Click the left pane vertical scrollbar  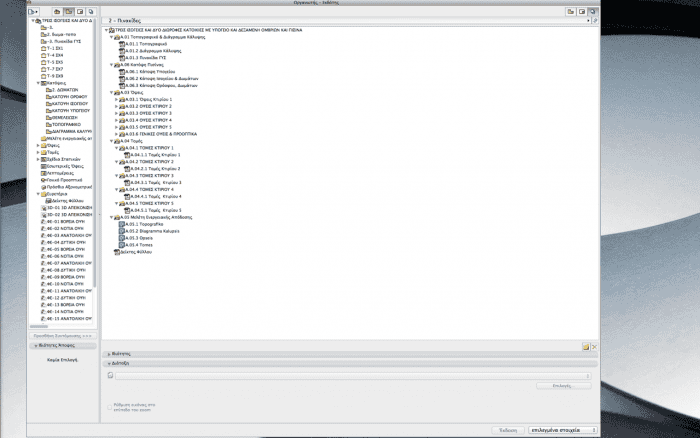[x=95, y=152]
